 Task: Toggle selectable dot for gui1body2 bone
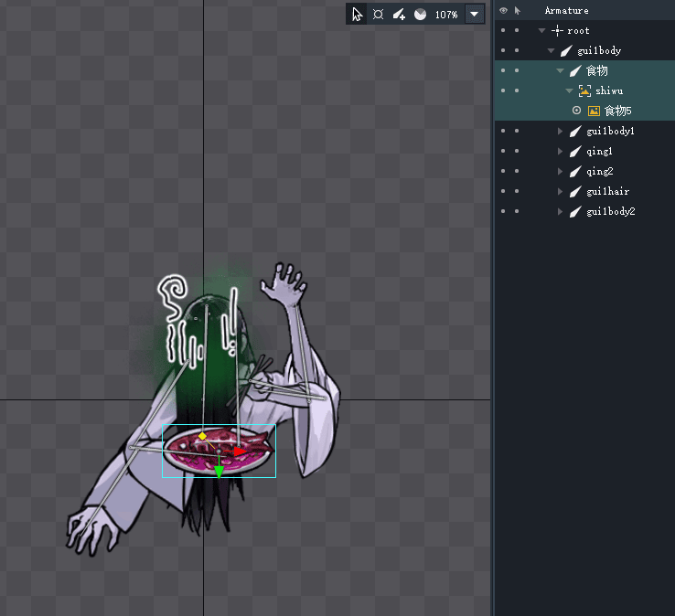517,212
